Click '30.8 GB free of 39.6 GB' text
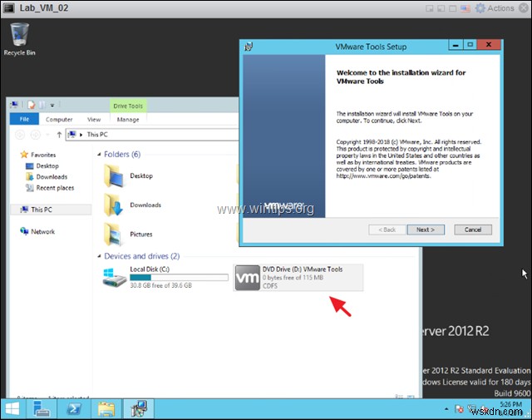 160,285
